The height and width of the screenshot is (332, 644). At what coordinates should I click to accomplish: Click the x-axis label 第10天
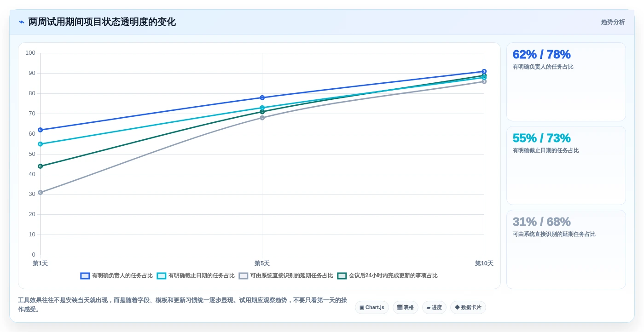coord(484,263)
